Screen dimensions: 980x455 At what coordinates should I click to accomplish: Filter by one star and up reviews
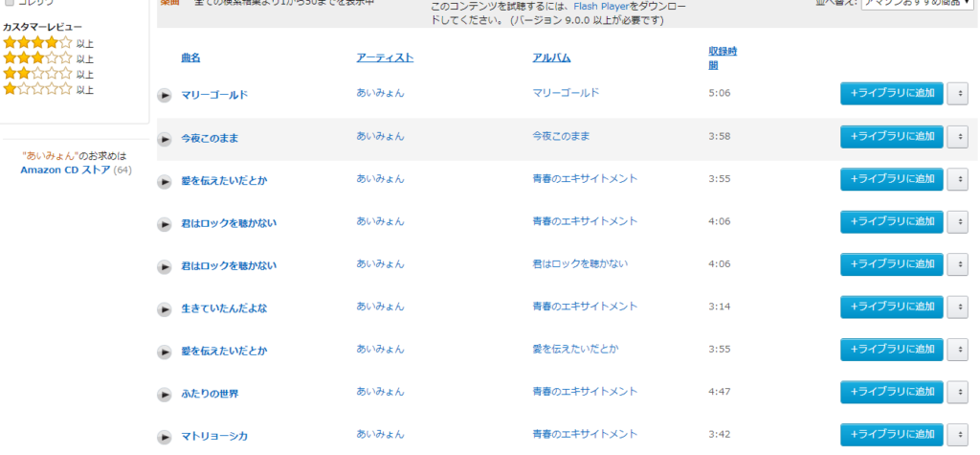[x=48, y=89]
